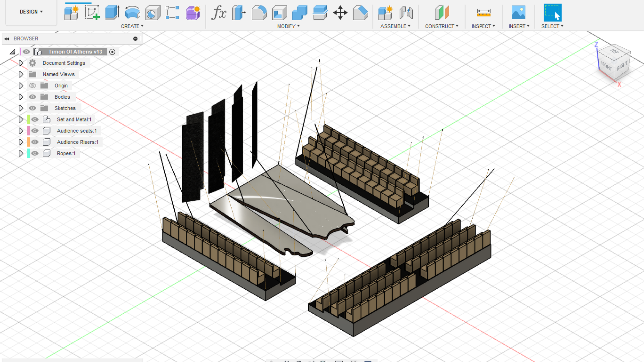
Task: Activate Timon Of Athens v13 radio button
Action: (x=112, y=52)
